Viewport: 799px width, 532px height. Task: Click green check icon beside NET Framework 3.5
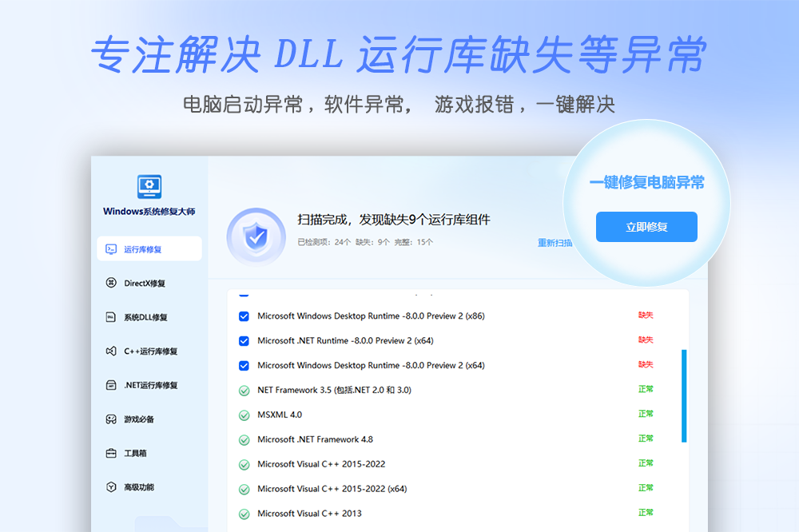point(244,391)
